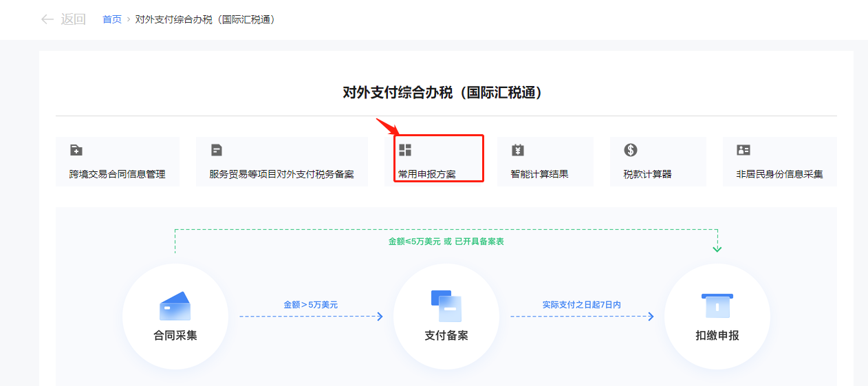Viewport: 868px width, 386px height.
Task: Select the 税款计算器 text label
Action: coord(647,174)
